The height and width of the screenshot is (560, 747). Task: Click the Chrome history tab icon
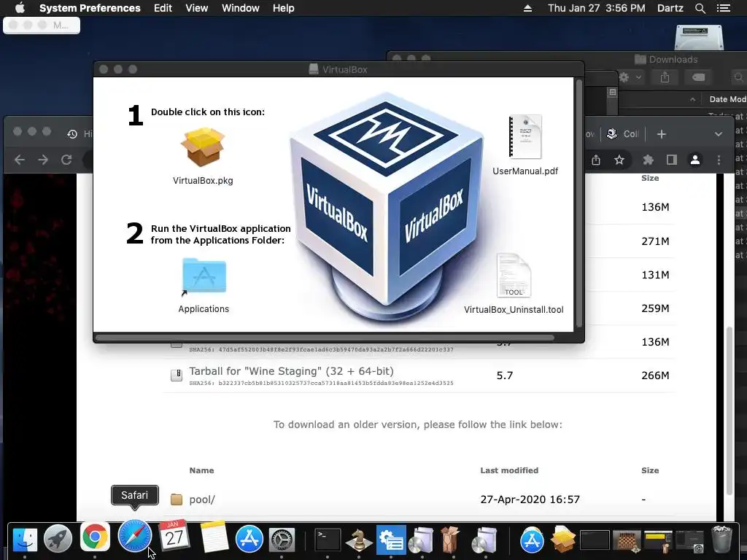tap(72, 134)
